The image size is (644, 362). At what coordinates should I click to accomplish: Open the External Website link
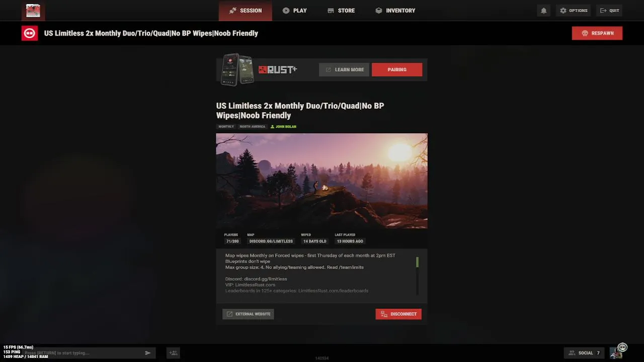(x=248, y=314)
